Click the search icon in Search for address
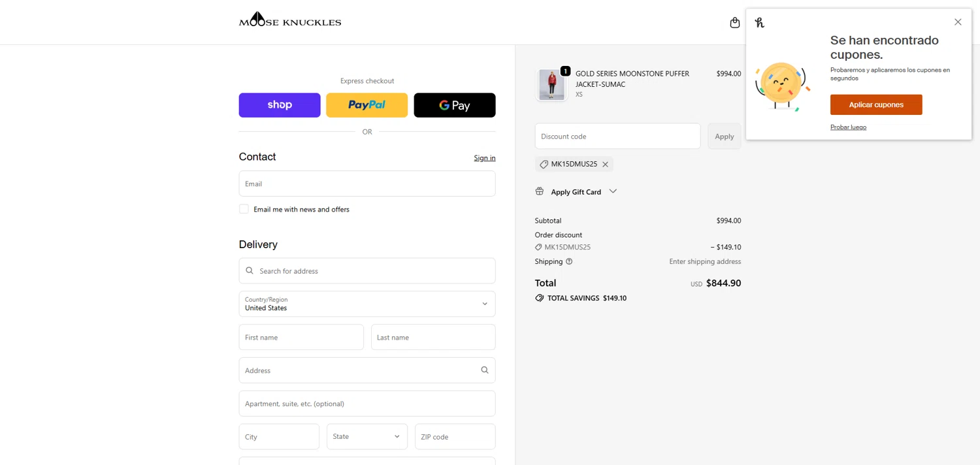This screenshot has height=465, width=980. pyautogui.click(x=250, y=270)
